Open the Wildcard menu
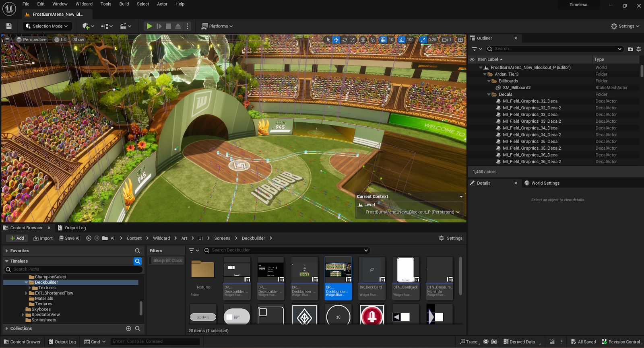 point(84,4)
